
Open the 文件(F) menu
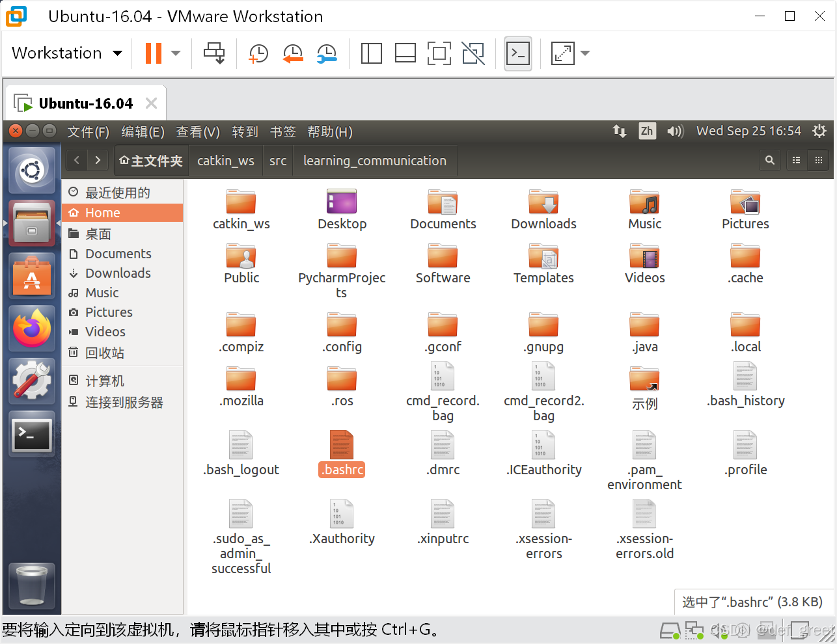point(88,132)
